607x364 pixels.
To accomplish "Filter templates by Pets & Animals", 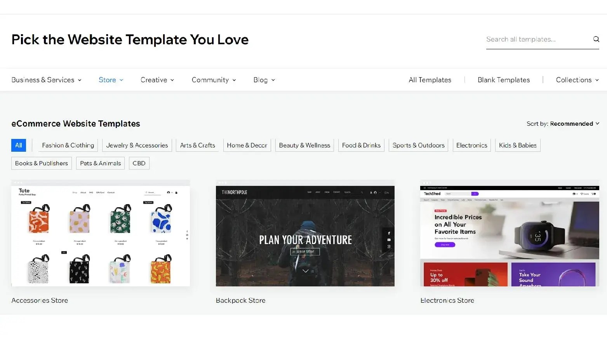I will 100,163.
